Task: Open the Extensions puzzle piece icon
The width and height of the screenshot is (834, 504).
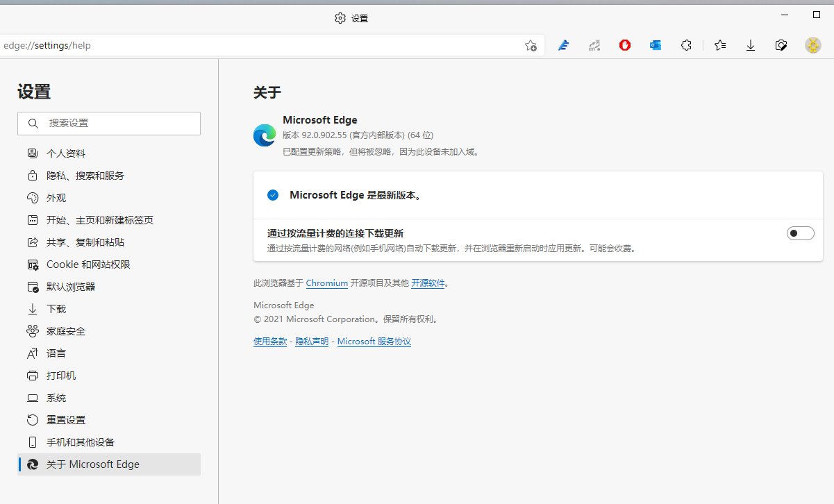Action: point(686,46)
